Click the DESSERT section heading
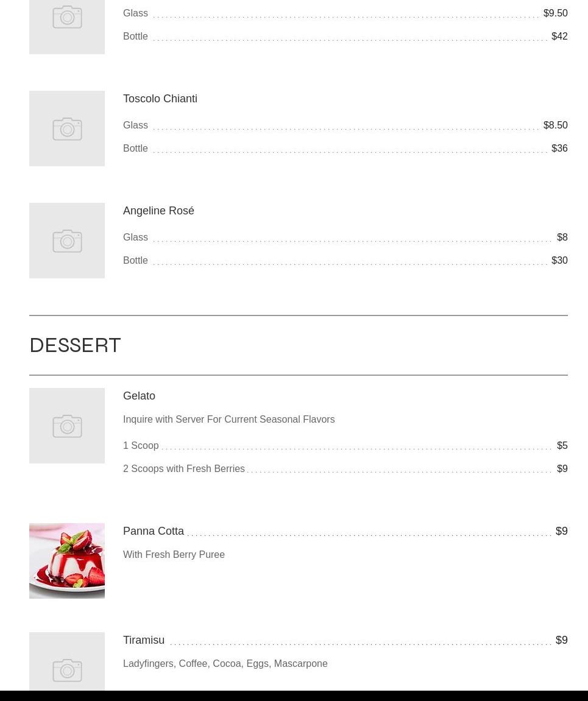This screenshot has height=701, width=588. click(x=75, y=345)
